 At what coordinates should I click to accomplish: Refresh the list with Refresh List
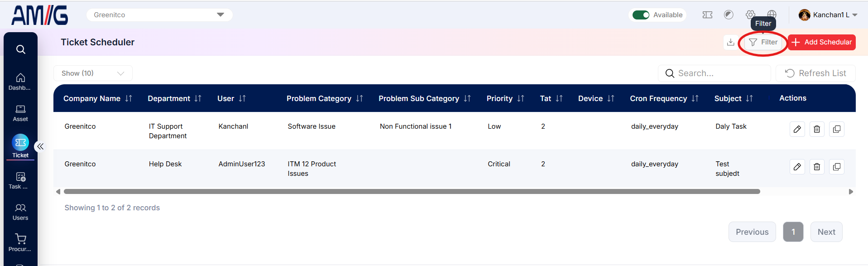point(815,73)
